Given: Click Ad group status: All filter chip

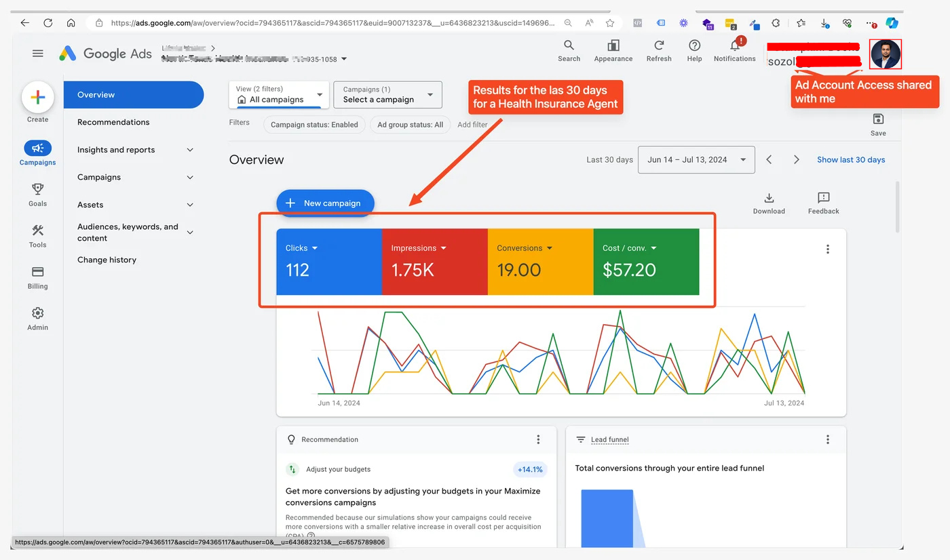Looking at the screenshot, I should pyautogui.click(x=410, y=125).
